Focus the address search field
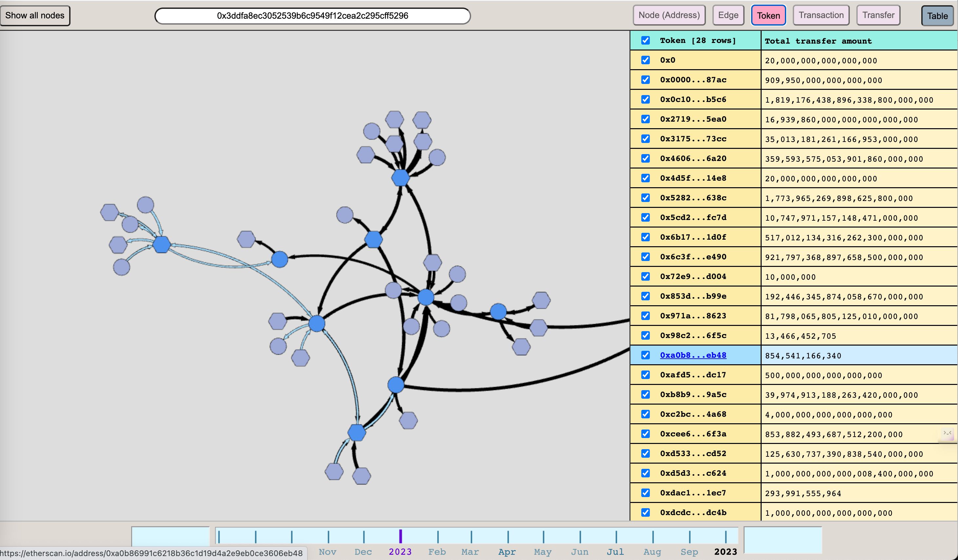The width and height of the screenshot is (958, 560). 312,16
